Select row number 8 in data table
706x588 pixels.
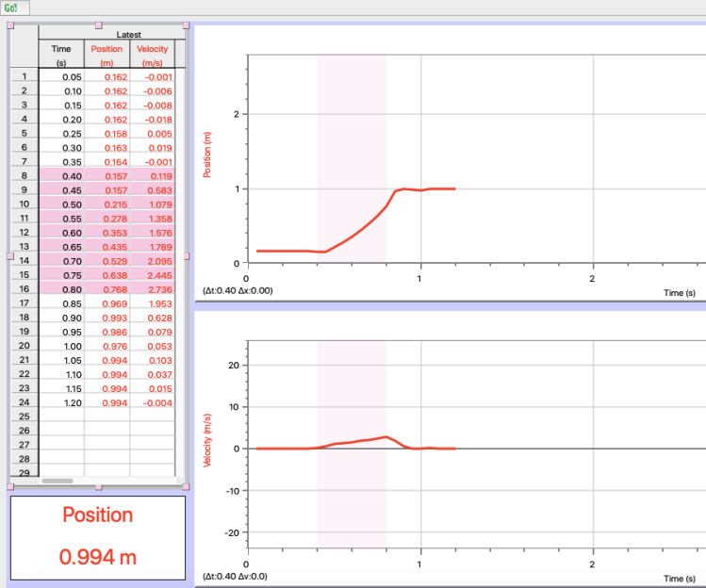point(24,176)
